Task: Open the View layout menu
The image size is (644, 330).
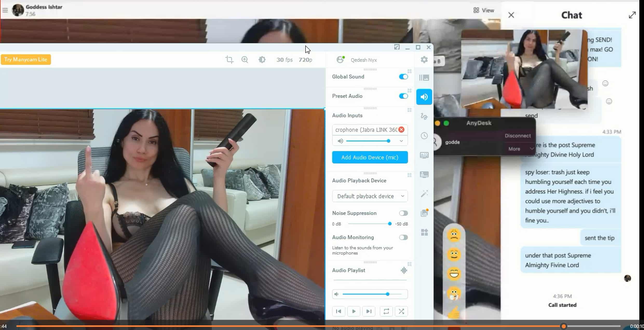Action: tap(484, 10)
